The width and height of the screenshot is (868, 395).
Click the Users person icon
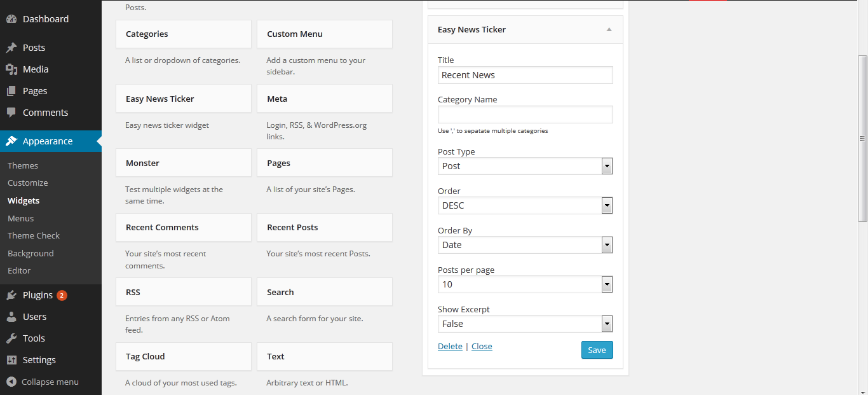11,317
